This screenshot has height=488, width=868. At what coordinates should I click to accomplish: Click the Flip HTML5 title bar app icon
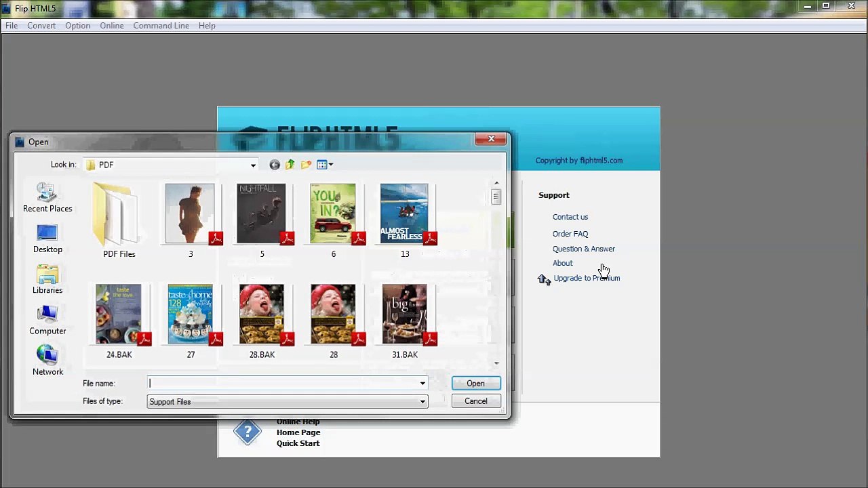pos(6,8)
